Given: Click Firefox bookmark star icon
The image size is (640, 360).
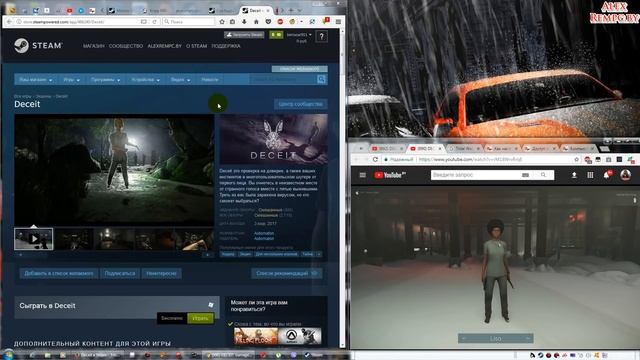Looking at the screenshot, I should pyautogui.click(x=222, y=22).
